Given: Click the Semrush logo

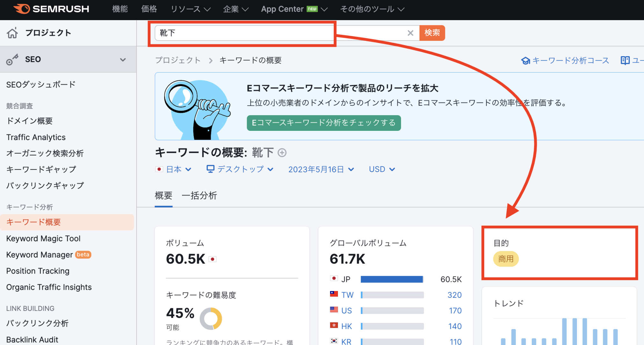Looking at the screenshot, I should click(51, 9).
